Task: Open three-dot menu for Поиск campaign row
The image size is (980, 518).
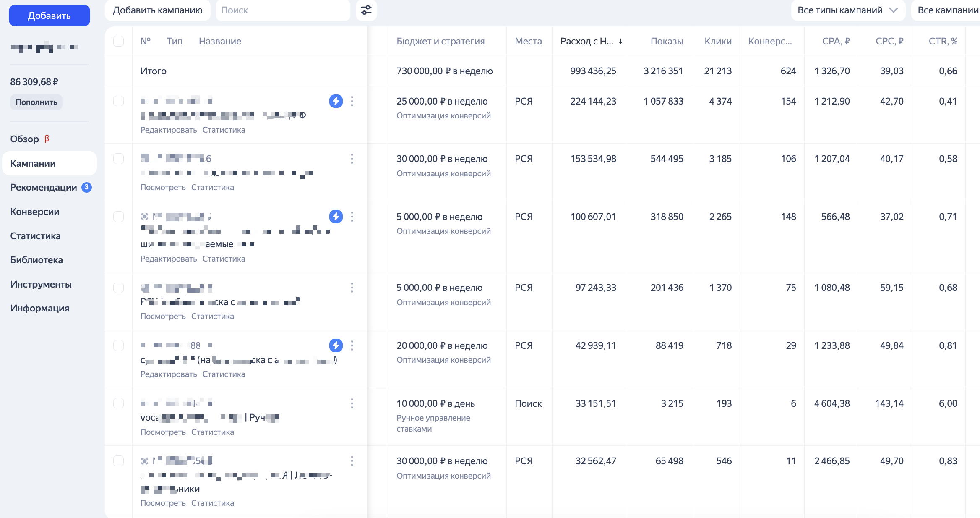Action: pyautogui.click(x=352, y=403)
